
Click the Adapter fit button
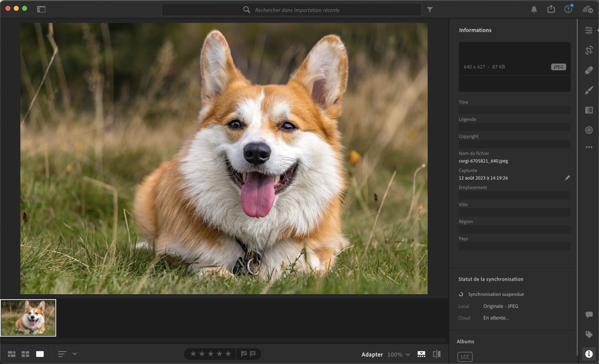click(x=372, y=354)
